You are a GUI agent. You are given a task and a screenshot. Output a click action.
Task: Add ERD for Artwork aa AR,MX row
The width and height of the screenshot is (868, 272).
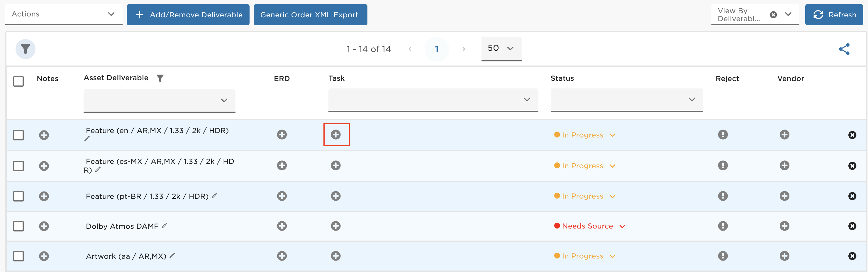coord(282,256)
